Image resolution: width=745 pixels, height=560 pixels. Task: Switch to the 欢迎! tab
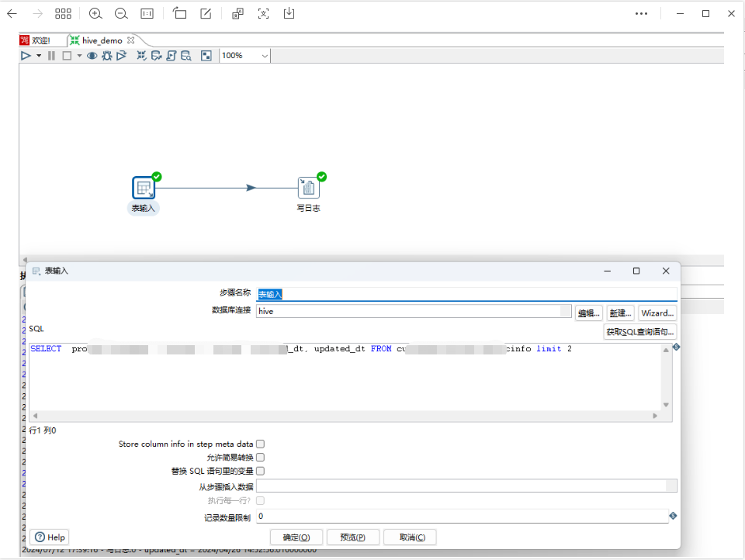35,40
